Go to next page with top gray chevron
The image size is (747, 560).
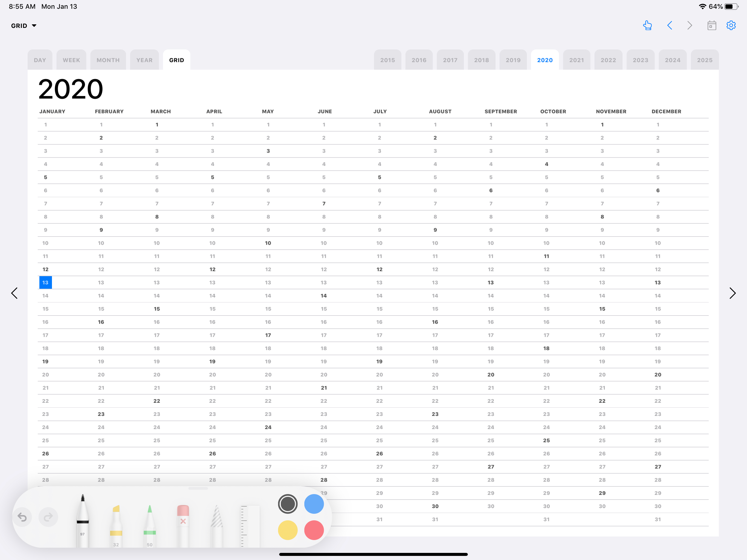(x=690, y=26)
